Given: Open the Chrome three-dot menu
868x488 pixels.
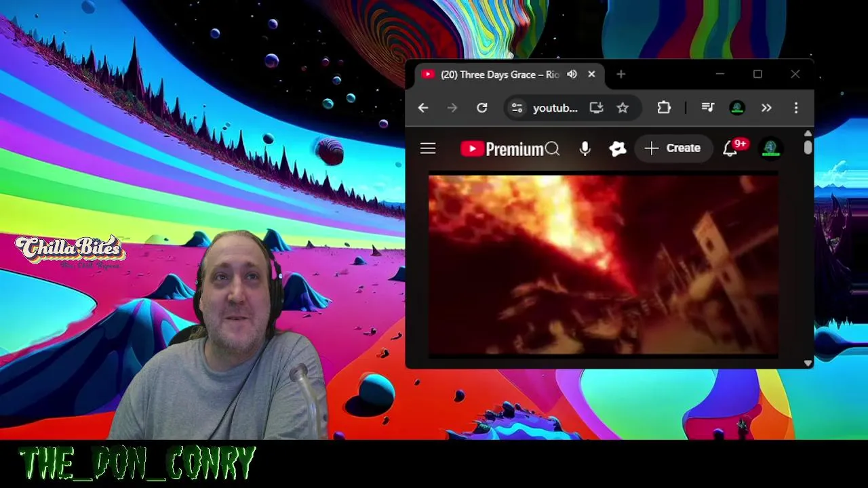Looking at the screenshot, I should coord(796,108).
